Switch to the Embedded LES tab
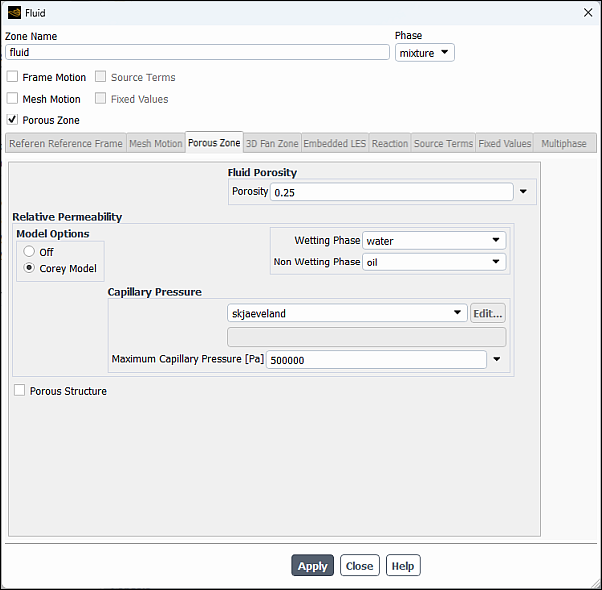Viewport: 602px width, 590px height. (335, 144)
